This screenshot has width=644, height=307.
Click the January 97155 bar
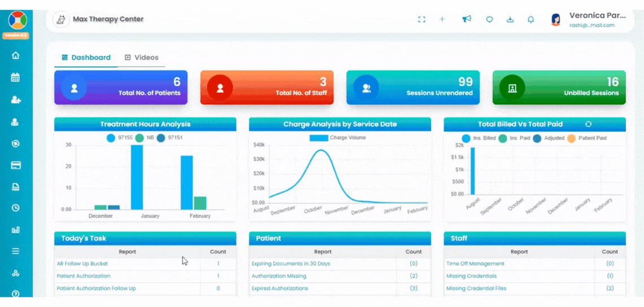137,177
